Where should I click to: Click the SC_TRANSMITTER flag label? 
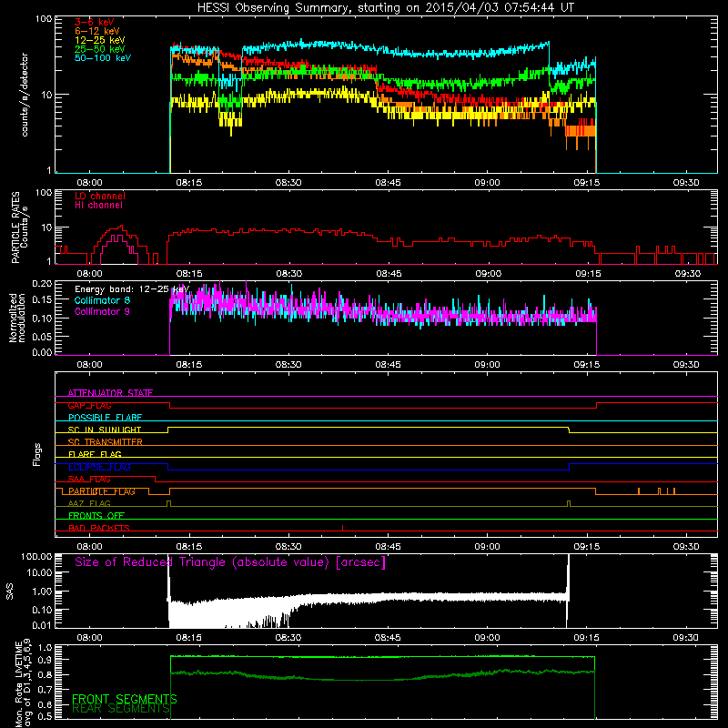[106, 442]
